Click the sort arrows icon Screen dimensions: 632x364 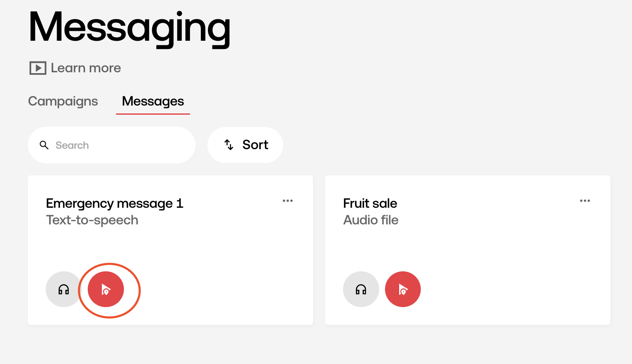[229, 145]
